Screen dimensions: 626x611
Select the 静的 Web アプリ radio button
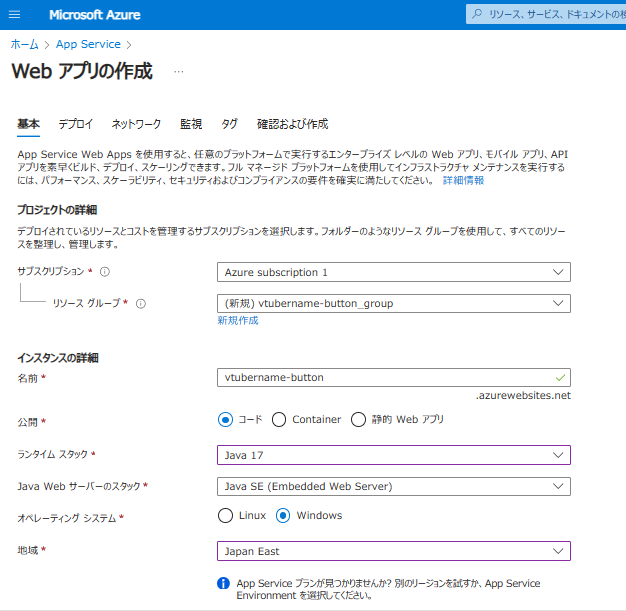coord(358,420)
